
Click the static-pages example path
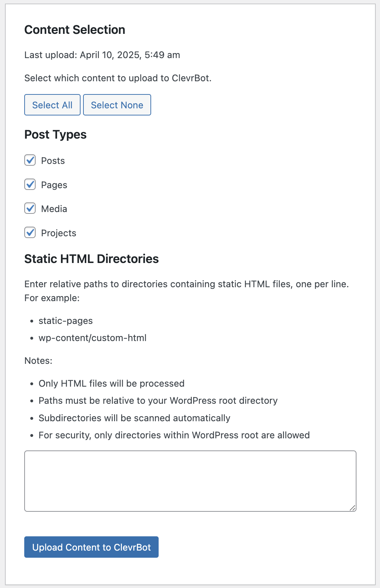[66, 321]
